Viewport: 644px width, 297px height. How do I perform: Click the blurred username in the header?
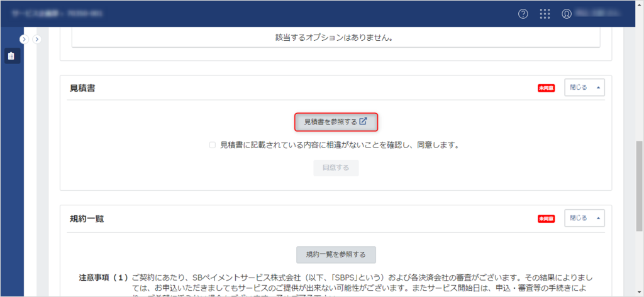[599, 14]
